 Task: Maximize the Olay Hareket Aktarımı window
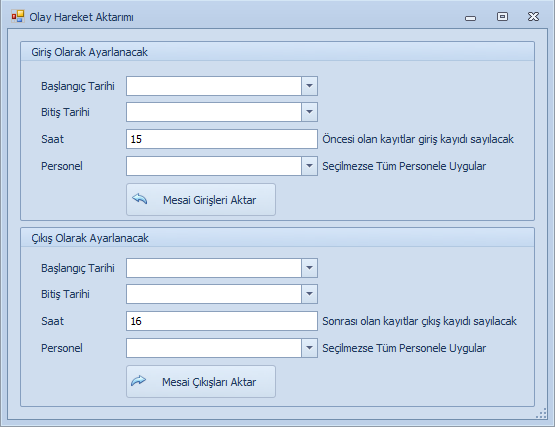pyautogui.click(x=502, y=16)
